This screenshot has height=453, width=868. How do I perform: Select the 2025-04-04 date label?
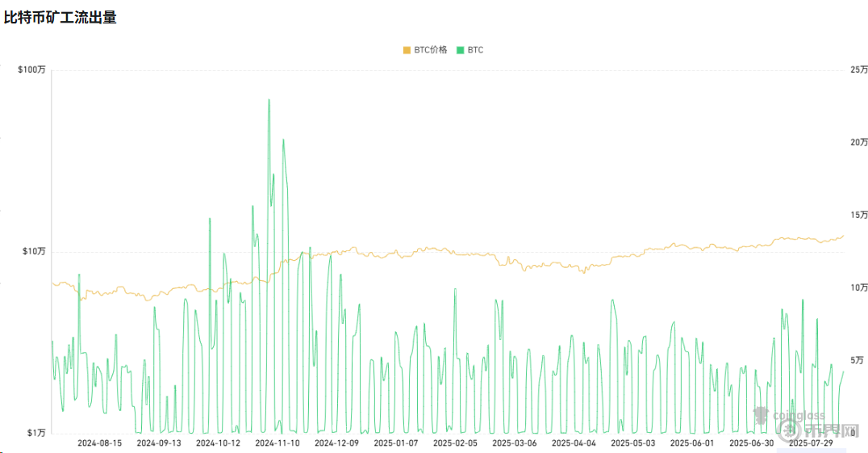[574, 443]
